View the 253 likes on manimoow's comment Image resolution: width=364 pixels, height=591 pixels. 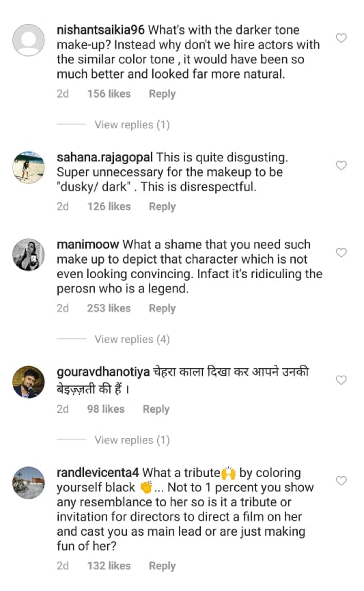coord(109,308)
